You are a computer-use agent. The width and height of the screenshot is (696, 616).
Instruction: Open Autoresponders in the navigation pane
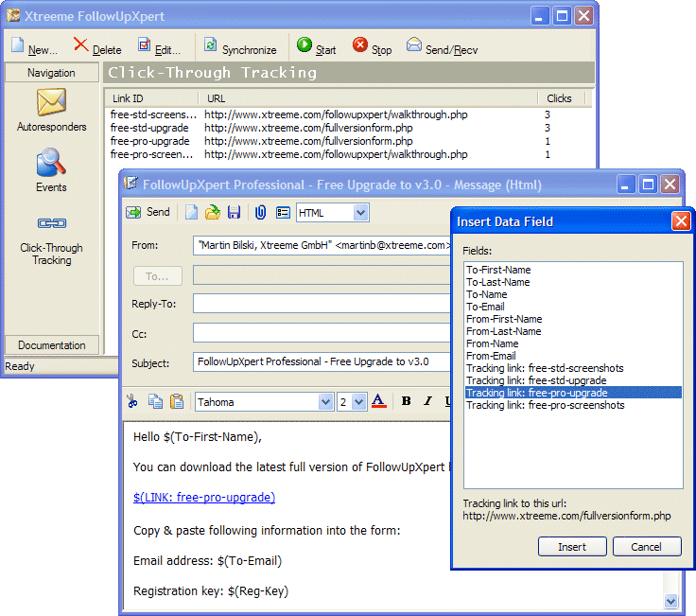click(51, 110)
